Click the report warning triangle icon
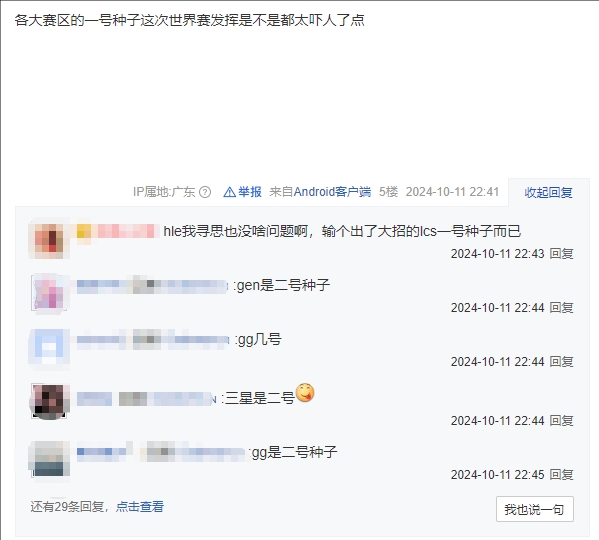 coord(229,192)
